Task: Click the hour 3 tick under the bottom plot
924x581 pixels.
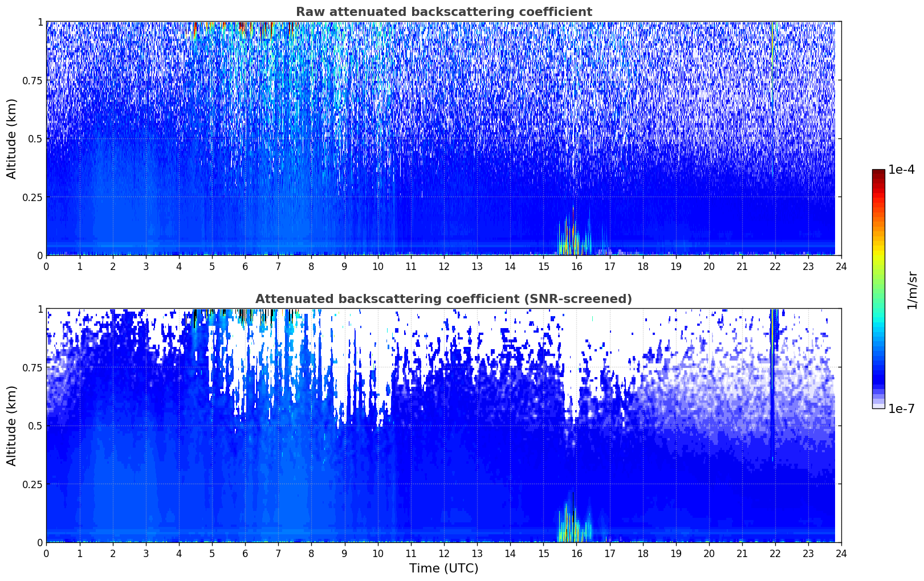Action: click(x=146, y=553)
